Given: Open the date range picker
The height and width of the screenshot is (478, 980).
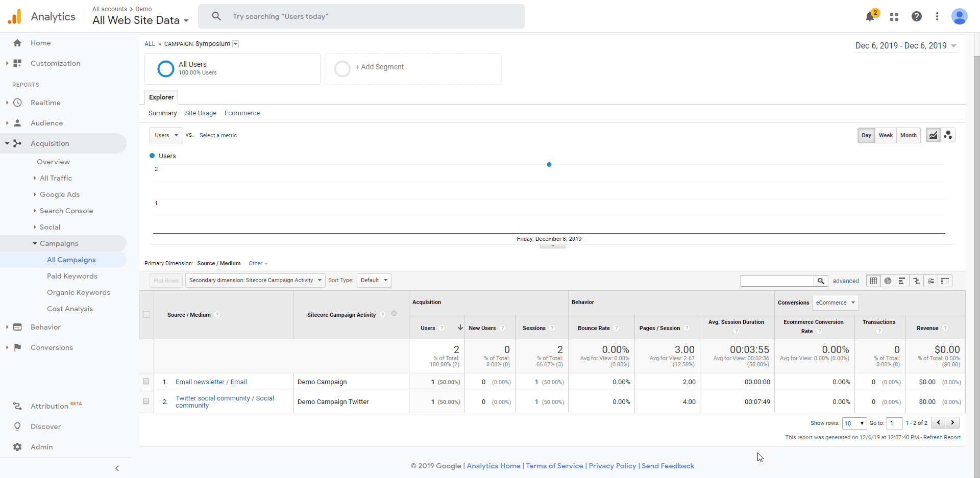Looking at the screenshot, I should click(906, 46).
